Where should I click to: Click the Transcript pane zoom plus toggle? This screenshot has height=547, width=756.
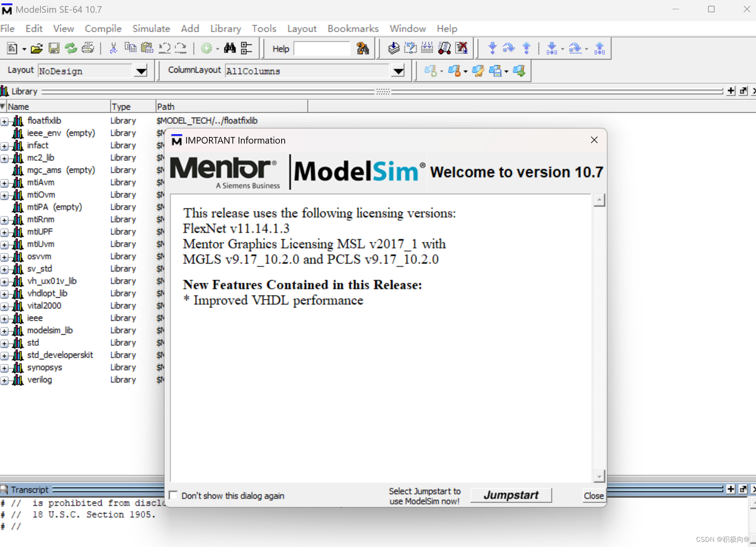(x=731, y=489)
